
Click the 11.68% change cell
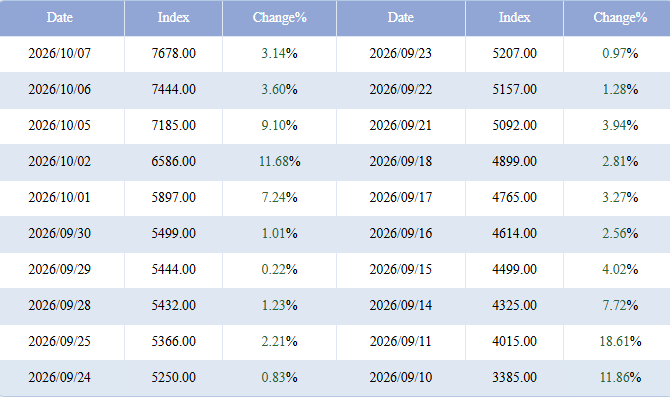(279, 162)
